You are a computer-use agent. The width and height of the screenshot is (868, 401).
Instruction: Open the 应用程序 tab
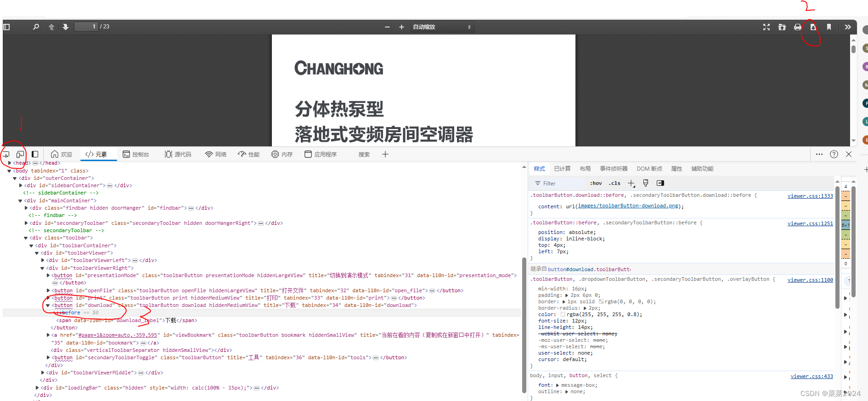click(x=321, y=155)
